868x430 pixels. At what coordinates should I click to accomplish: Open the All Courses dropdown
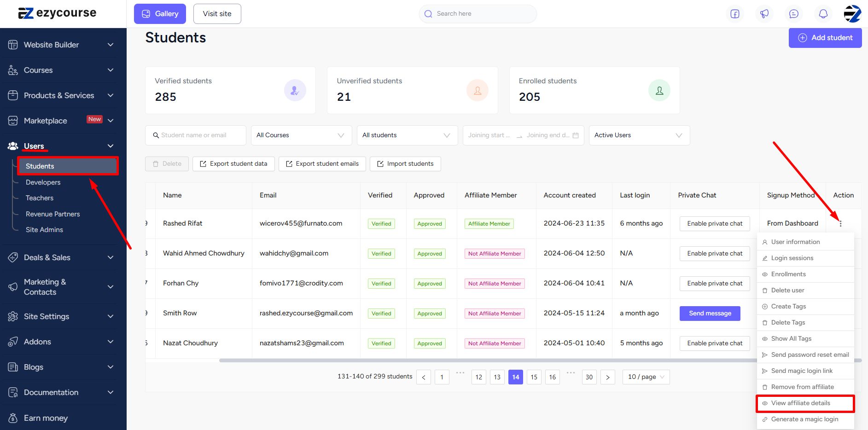302,135
